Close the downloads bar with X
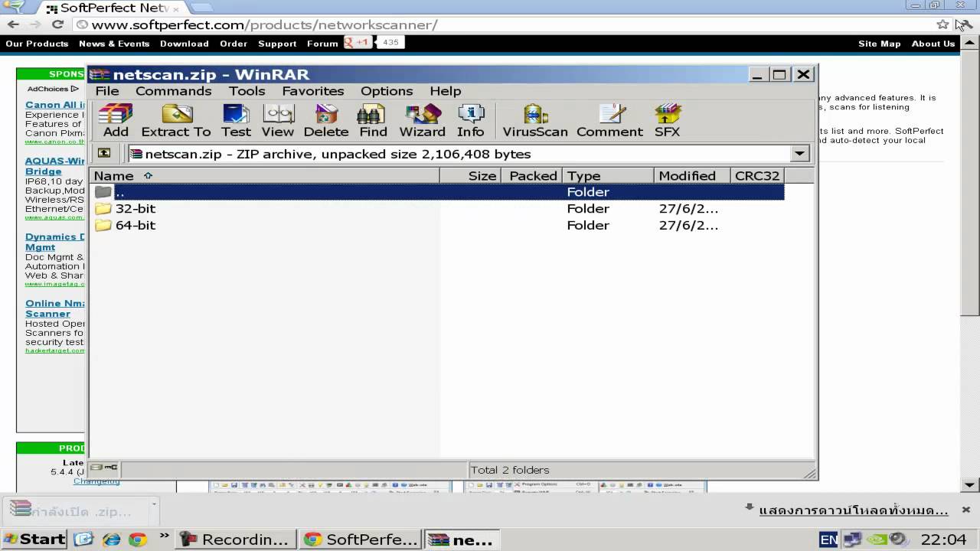Viewport: 980px width, 551px height. tap(965, 510)
